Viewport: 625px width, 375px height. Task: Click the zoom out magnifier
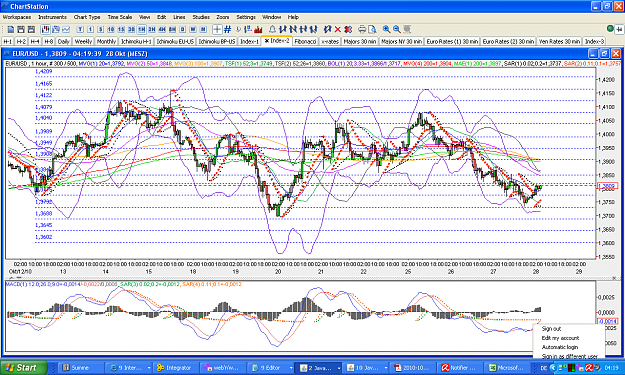(x=397, y=29)
